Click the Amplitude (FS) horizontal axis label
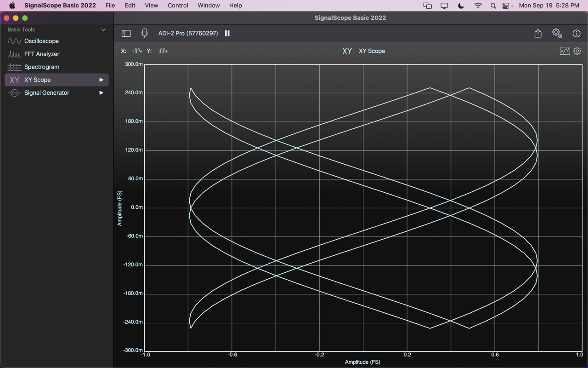The width and height of the screenshot is (588, 368). pos(362,362)
